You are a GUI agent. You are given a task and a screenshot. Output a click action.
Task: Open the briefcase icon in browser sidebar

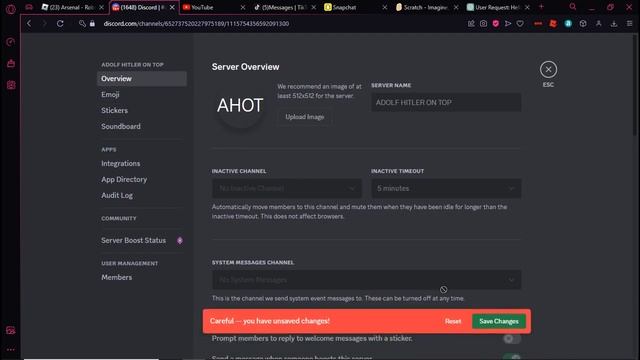[11, 63]
